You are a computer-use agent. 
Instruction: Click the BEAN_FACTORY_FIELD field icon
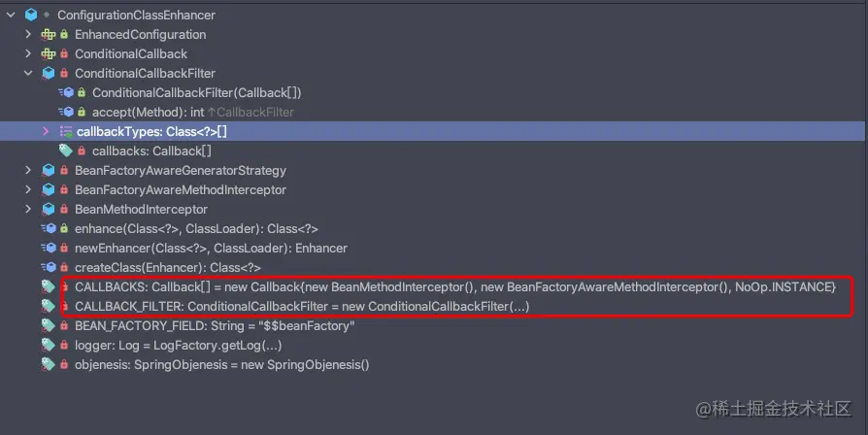coord(49,325)
